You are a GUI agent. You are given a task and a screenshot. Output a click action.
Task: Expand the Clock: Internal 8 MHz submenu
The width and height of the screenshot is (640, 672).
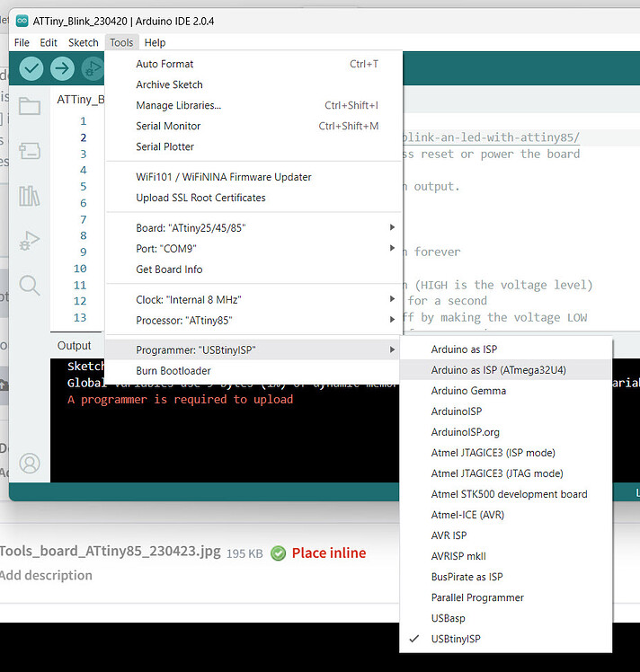tap(253, 299)
